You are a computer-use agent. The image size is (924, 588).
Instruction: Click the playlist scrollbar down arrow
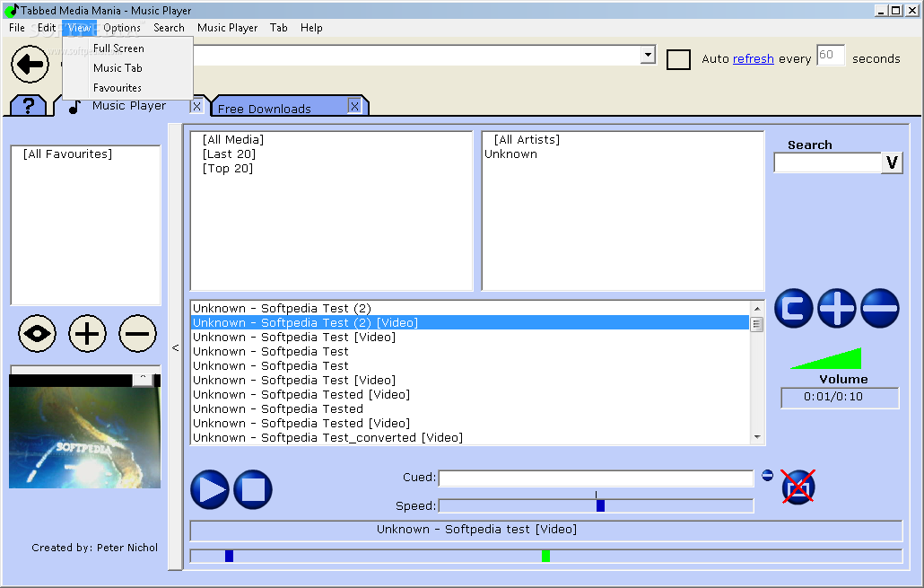point(756,437)
